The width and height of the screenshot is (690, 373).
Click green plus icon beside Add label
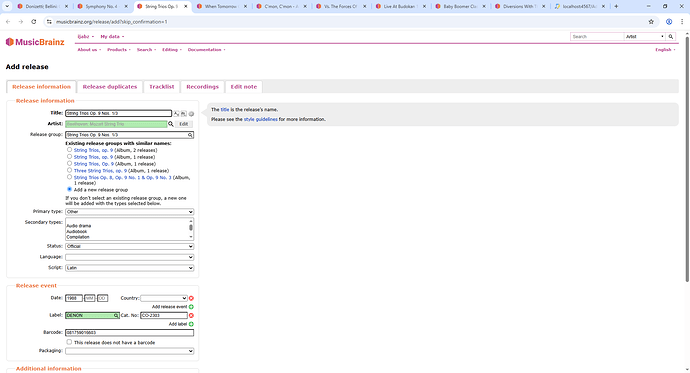[191, 324]
